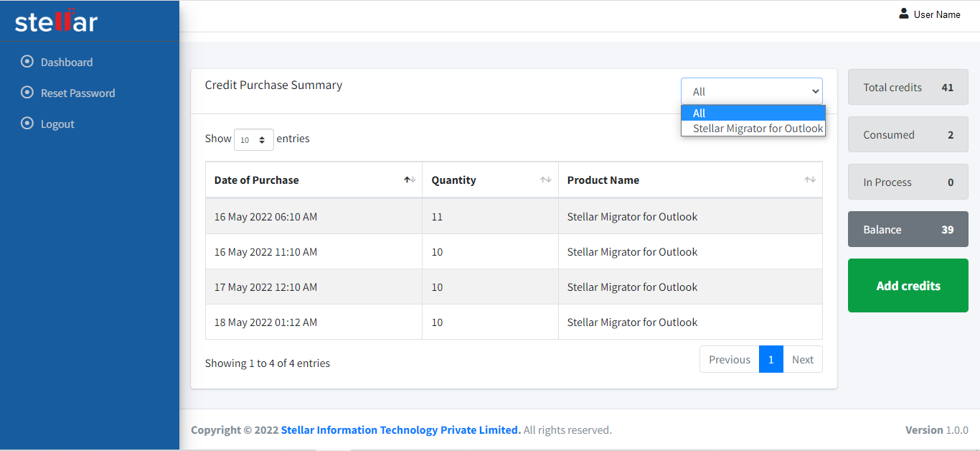Click quantity 10 in the 18 May row
The image size is (980, 451).
tap(490, 322)
